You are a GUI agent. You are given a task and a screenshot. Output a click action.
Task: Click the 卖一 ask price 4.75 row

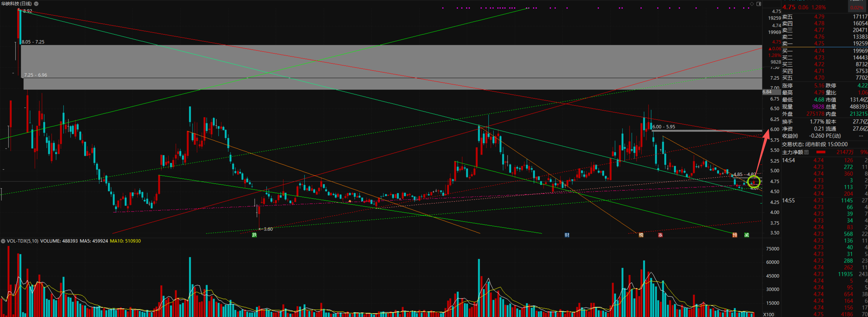(x=819, y=43)
